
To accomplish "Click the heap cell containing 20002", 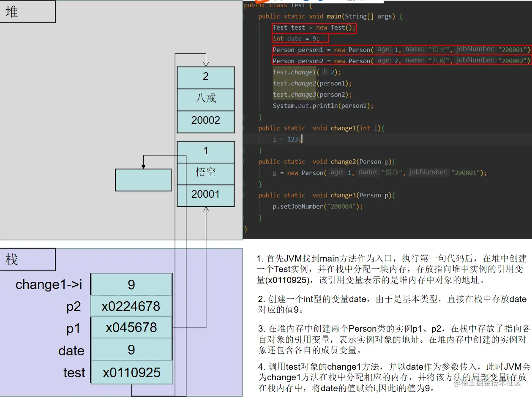I will point(205,121).
